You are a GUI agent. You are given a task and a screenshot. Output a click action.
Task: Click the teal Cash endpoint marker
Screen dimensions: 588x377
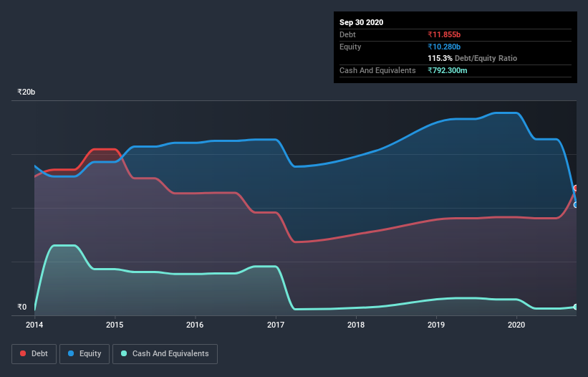point(576,307)
